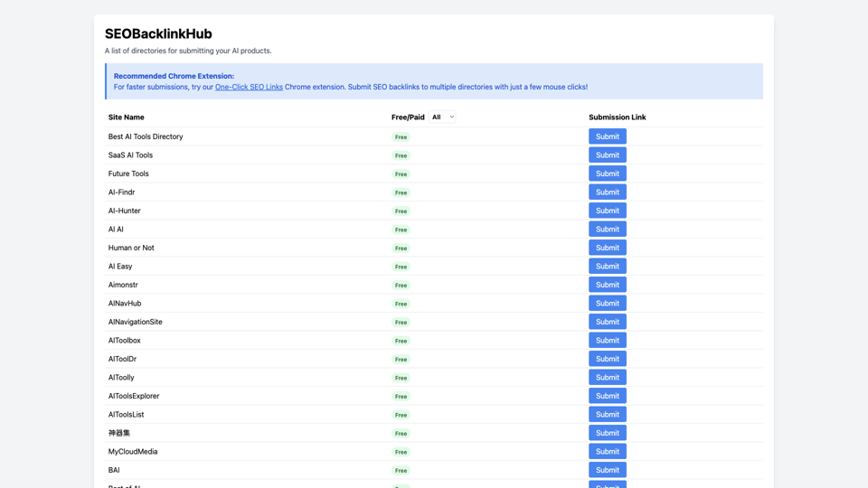
Task: Click the Recommended Chrome Extension heading
Action: tap(174, 76)
